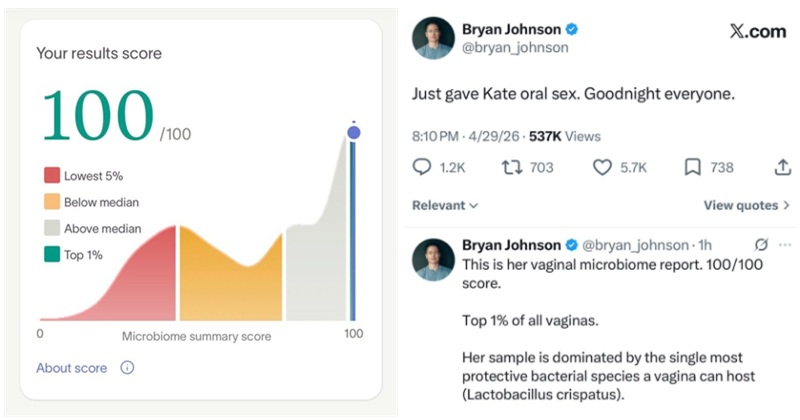This screenshot has width=800, height=420.
Task: Open the three-dot menu on the reply
Action: point(785,245)
